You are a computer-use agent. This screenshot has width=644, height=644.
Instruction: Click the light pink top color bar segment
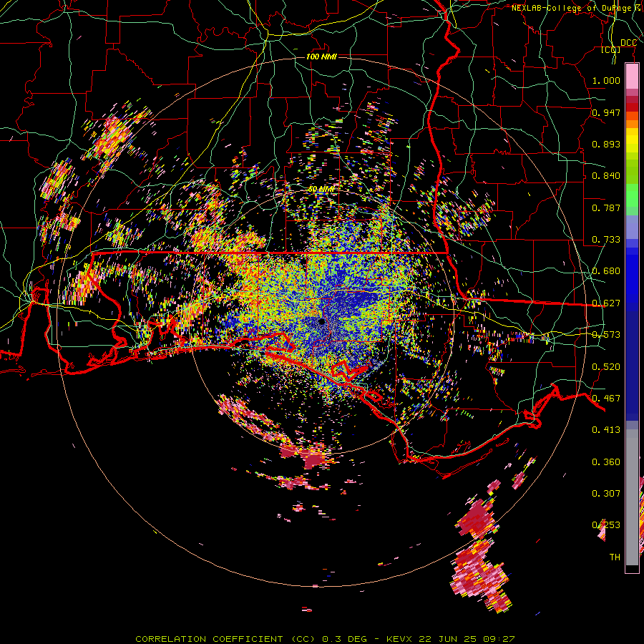click(632, 77)
